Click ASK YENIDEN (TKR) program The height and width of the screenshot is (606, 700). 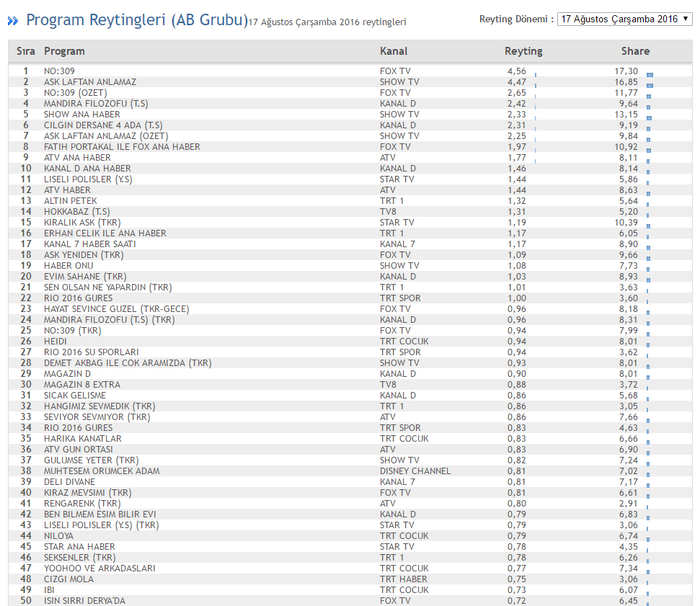click(x=84, y=255)
